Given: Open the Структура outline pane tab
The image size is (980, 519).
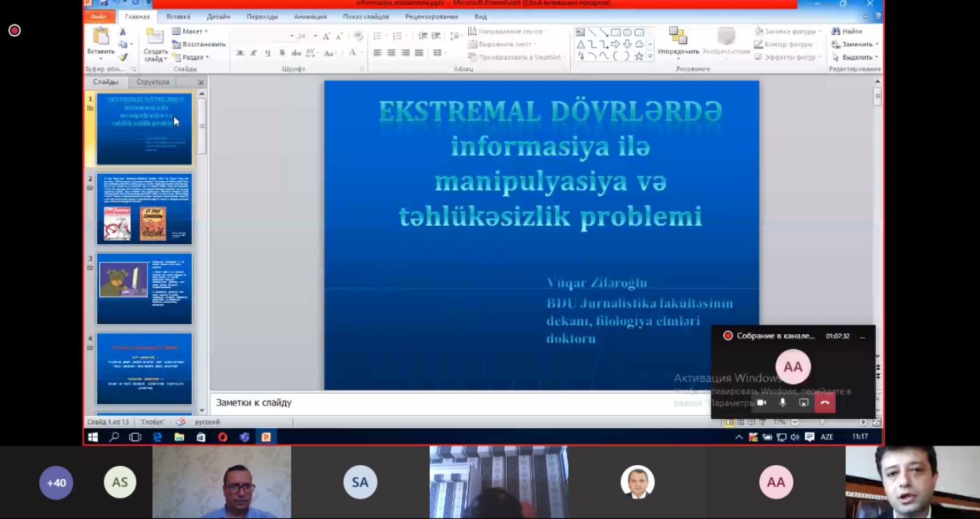Looking at the screenshot, I should 153,82.
